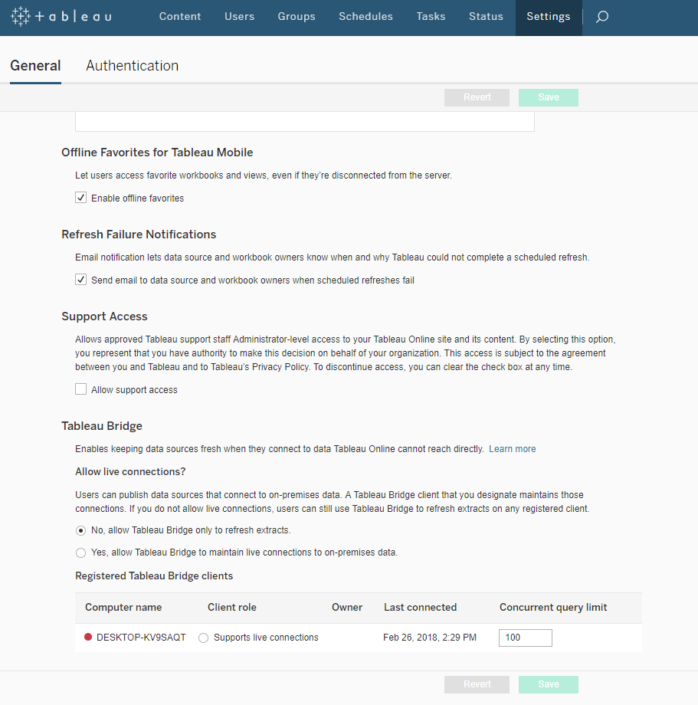Click Registered Tableau Bridge clients label
The width and height of the screenshot is (698, 705).
click(x=154, y=576)
